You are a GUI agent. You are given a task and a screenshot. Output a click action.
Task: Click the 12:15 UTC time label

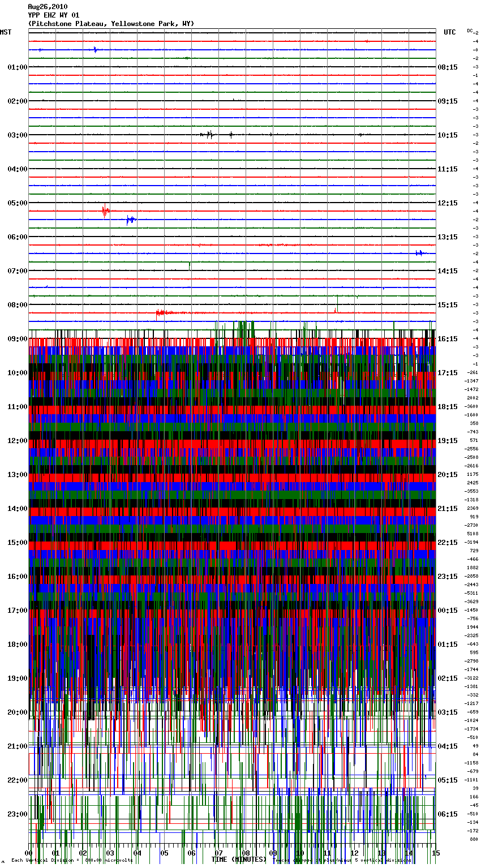pyautogui.click(x=448, y=203)
